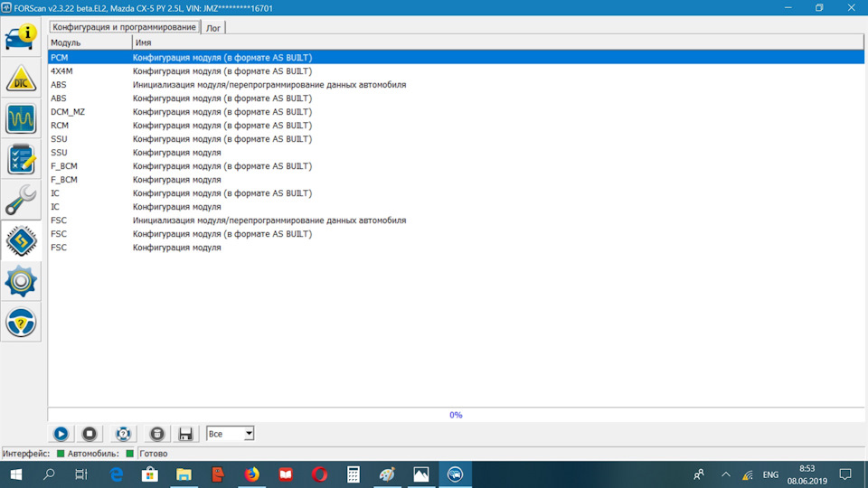The height and width of the screenshot is (488, 868).
Task: Click the 0% progress bar
Action: coord(456,415)
